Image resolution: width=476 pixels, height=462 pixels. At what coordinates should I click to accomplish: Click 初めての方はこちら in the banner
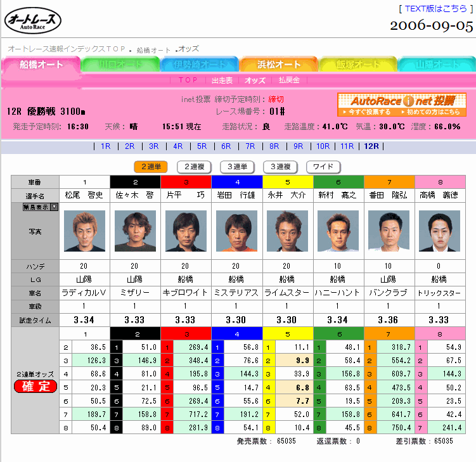pos(431,112)
